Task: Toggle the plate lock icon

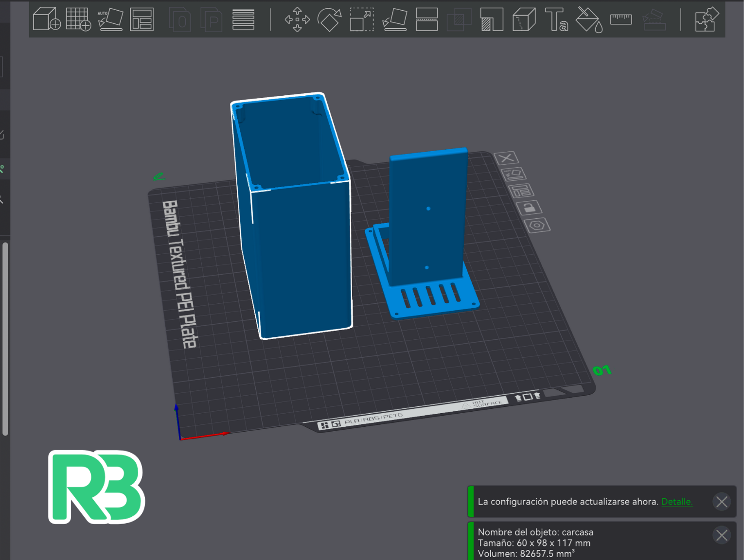Action: (x=530, y=208)
